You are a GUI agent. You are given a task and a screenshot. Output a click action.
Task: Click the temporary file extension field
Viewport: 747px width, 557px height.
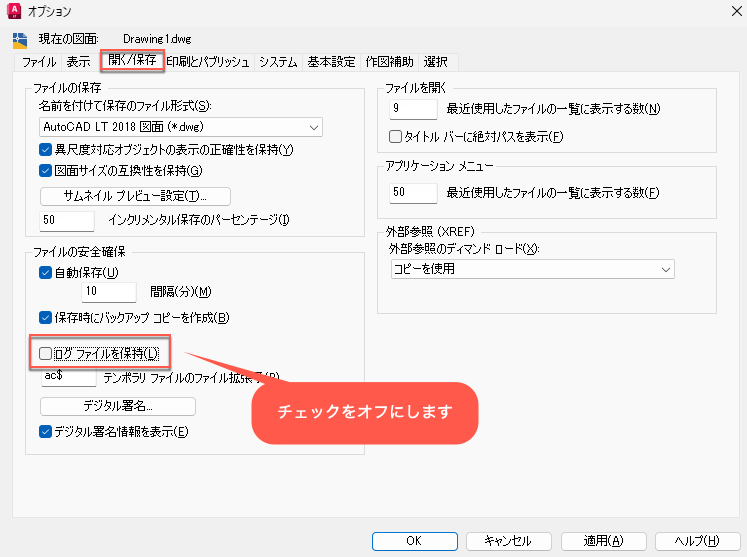[x=69, y=376]
